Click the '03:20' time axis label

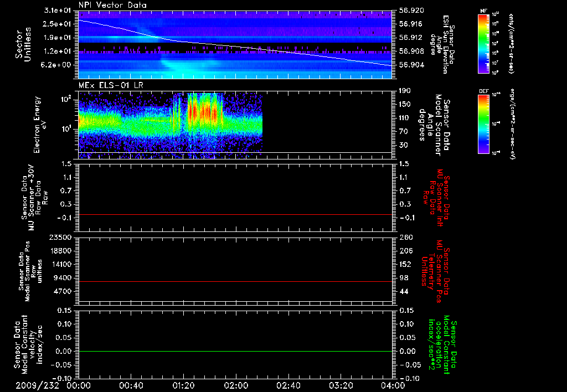[x=341, y=385]
